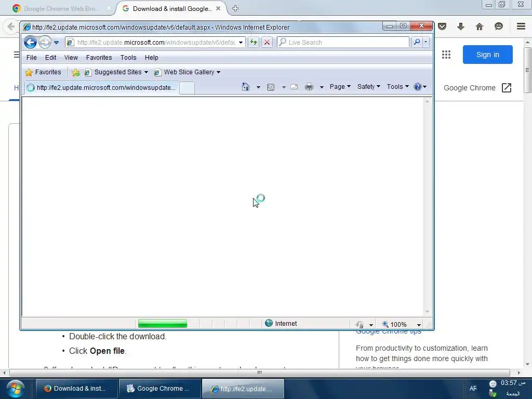Image resolution: width=532 pixels, height=399 pixels.
Task: Click the Pocket icon in Firefox toolbar
Action: [x=442, y=26]
